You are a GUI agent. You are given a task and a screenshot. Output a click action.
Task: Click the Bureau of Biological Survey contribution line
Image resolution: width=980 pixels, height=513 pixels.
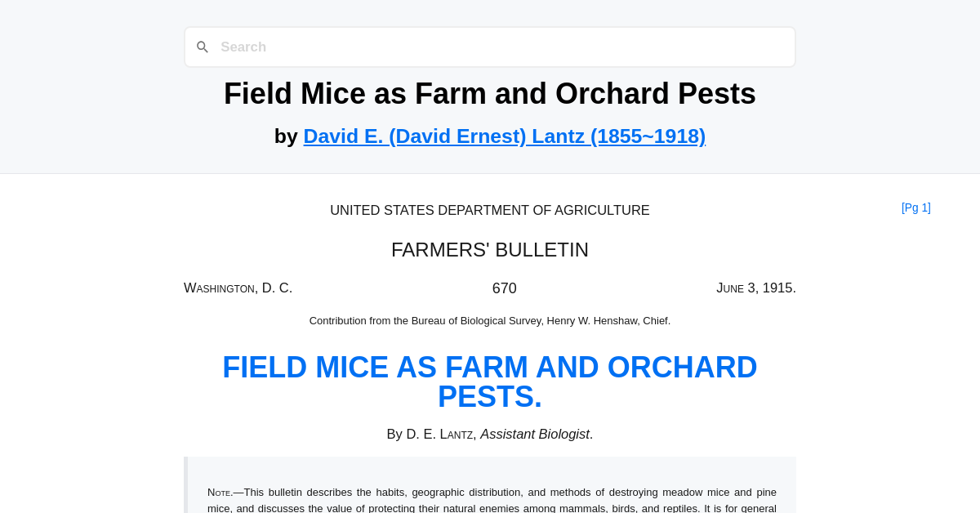[x=489, y=320]
